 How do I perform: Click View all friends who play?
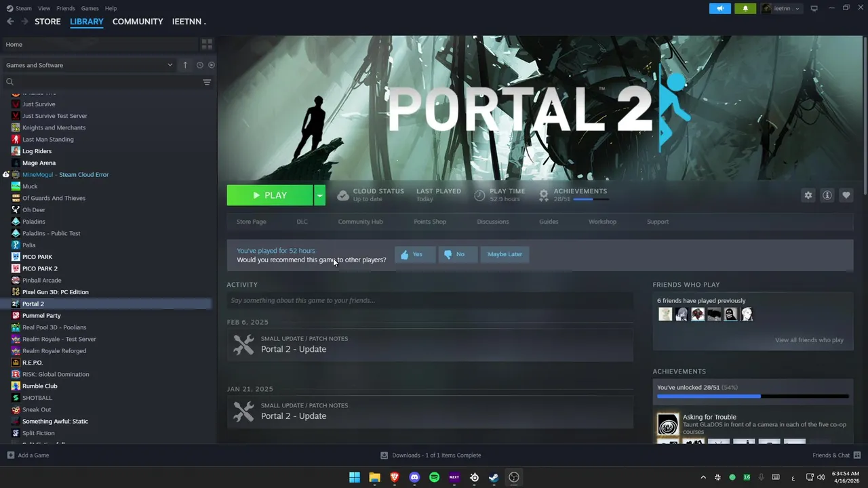click(x=809, y=340)
